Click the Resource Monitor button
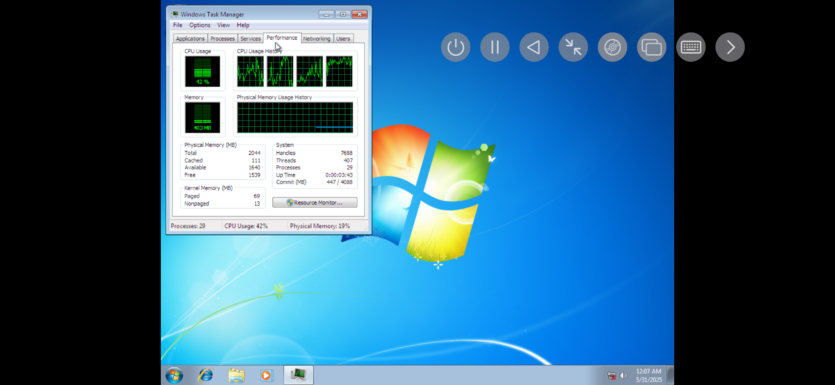Screen dimensions: 835x385 [315, 203]
